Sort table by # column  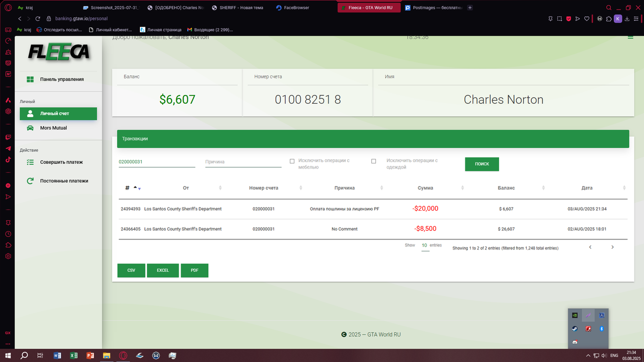[131, 188]
